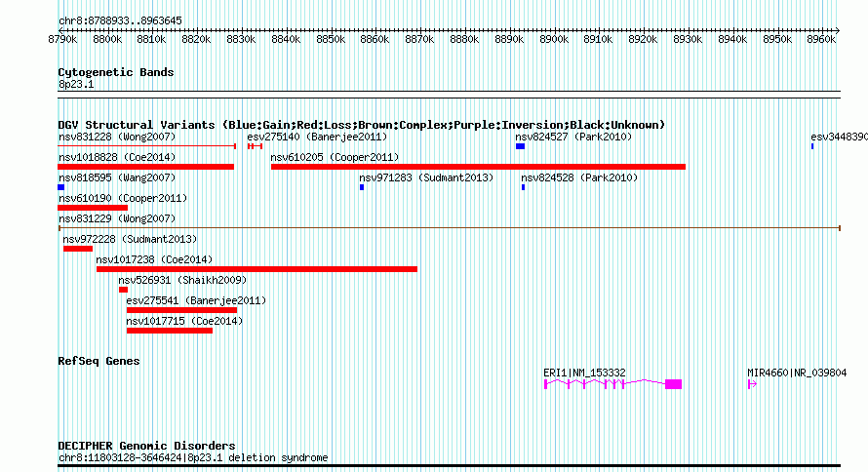Select the nsv824528 (Park2010) label

[x=579, y=177]
